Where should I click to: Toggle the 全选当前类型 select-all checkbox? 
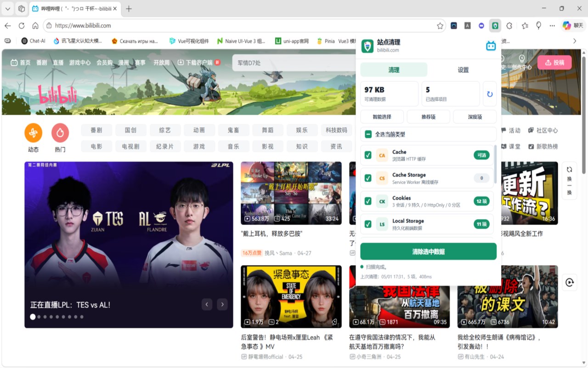pyautogui.click(x=368, y=134)
